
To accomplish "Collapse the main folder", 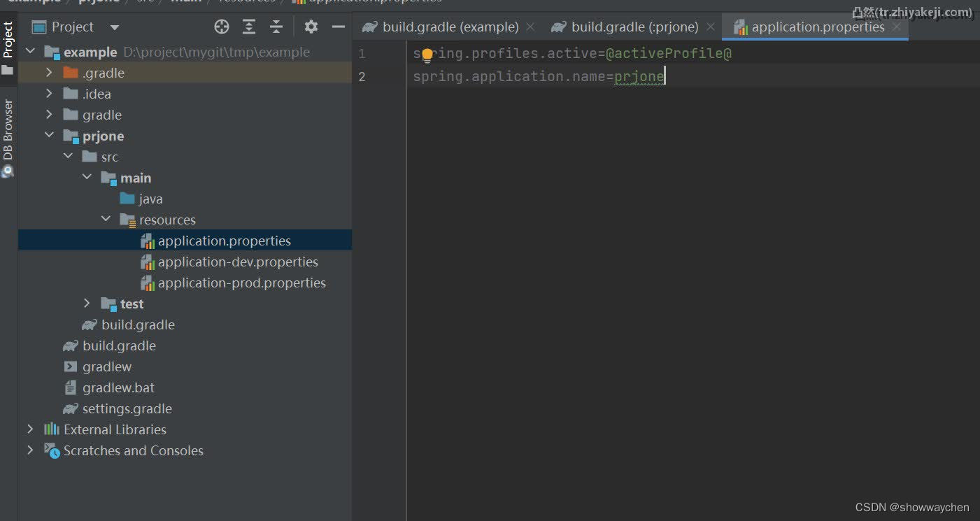I will point(87,178).
